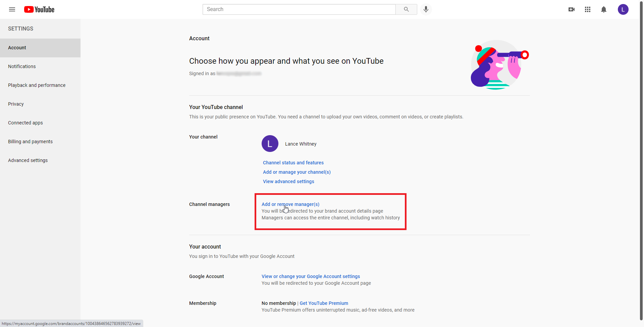Start voice search with the microphone
This screenshot has height=327, width=644.
tap(426, 9)
